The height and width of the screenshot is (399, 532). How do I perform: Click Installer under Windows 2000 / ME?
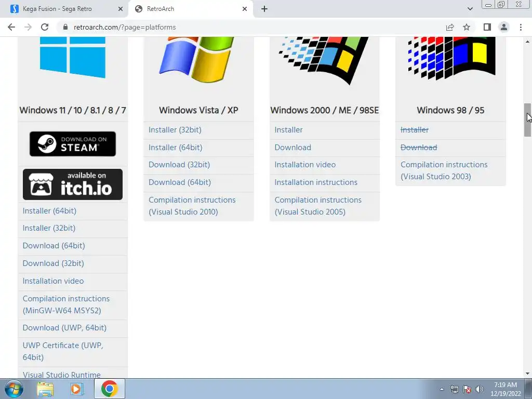[288, 129]
